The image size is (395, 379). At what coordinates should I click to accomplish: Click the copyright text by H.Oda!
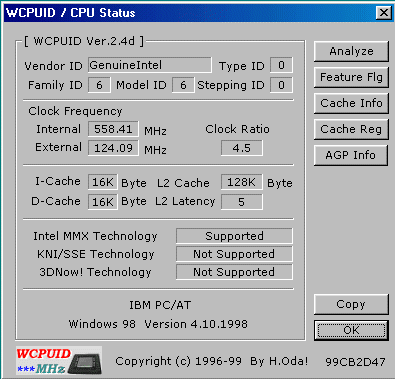[x=212, y=361]
